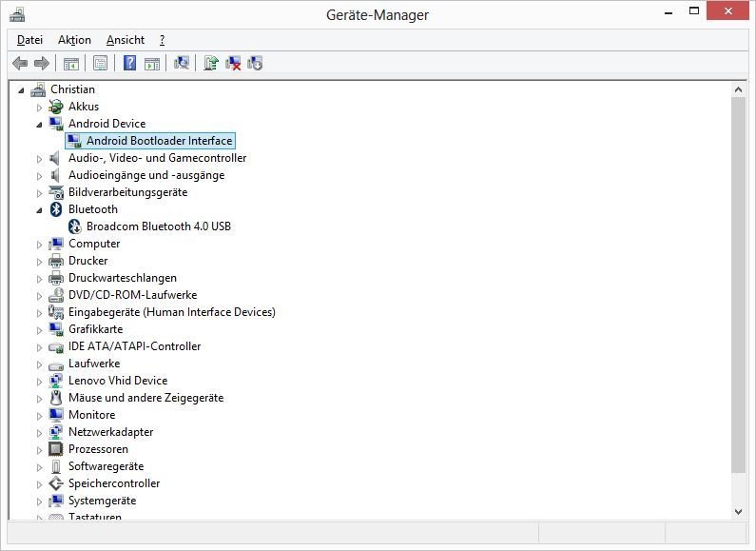Image resolution: width=756 pixels, height=551 pixels.
Task: Expand the Akkus category
Action: point(40,108)
